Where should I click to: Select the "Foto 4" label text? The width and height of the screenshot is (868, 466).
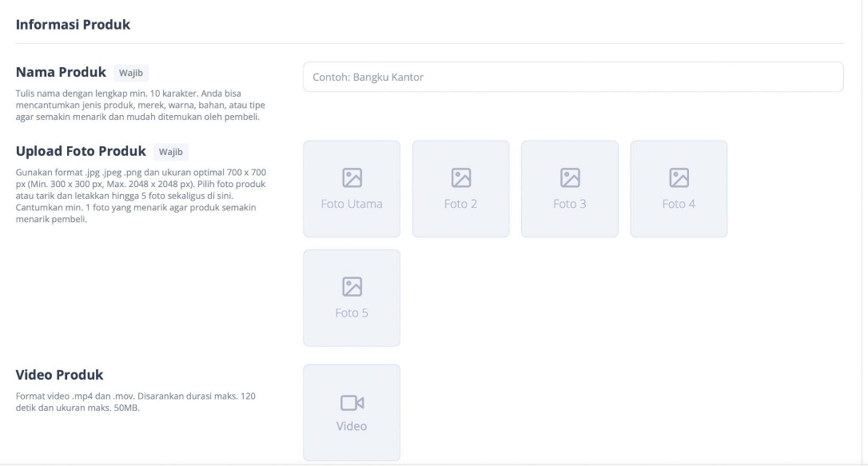tap(679, 204)
